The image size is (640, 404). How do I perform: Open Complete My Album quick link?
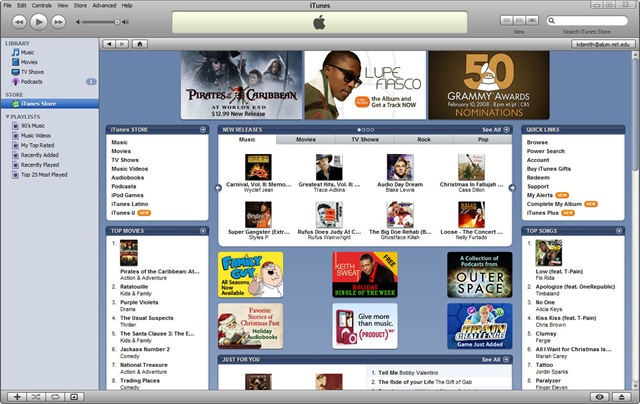(x=554, y=204)
